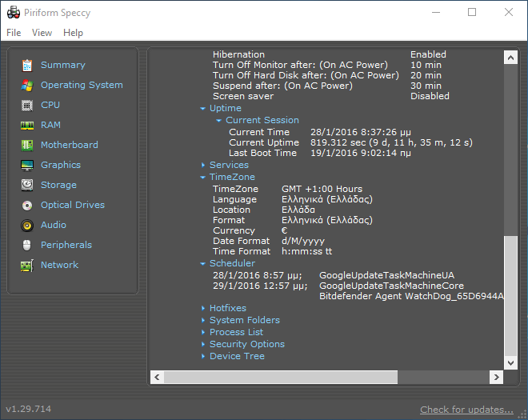Expand the Hotfixes node

click(x=203, y=308)
